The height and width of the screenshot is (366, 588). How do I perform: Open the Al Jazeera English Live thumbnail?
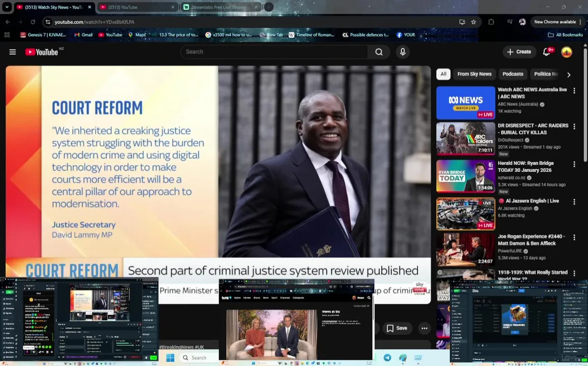[466, 213]
